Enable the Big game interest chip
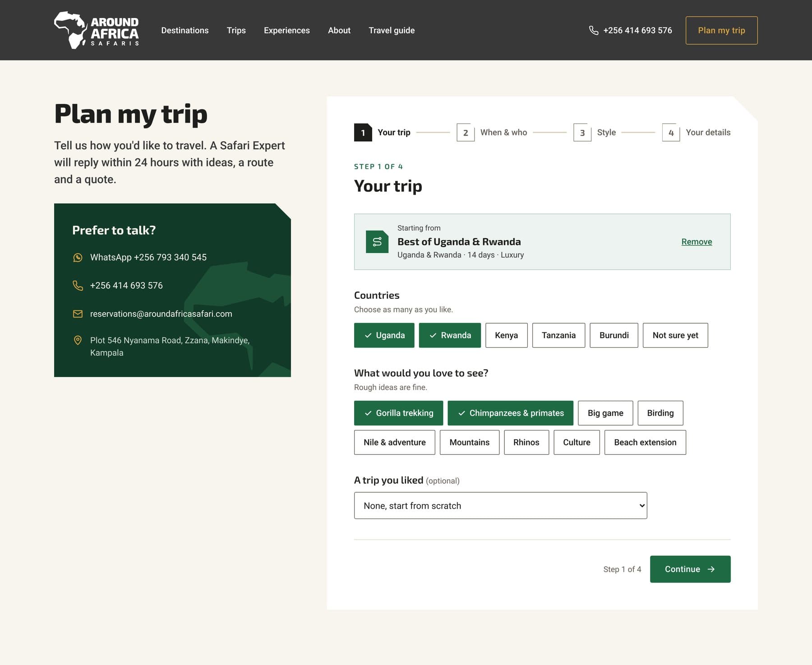 605,413
